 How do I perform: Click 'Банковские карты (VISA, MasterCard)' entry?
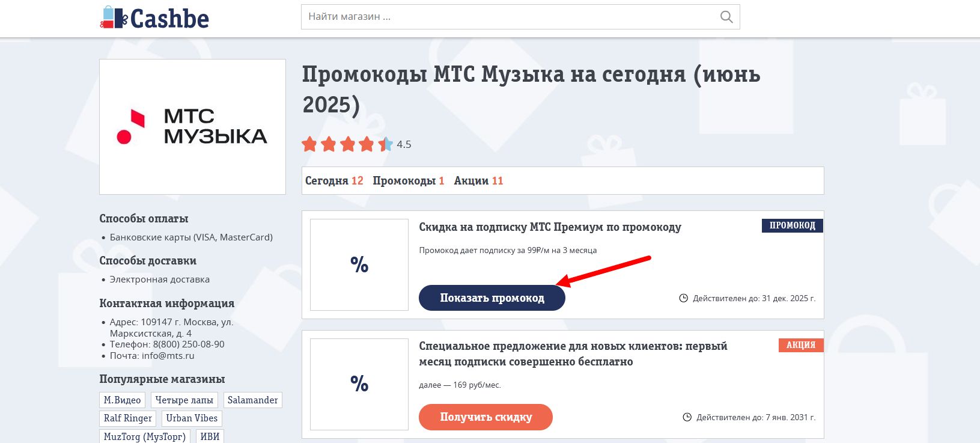(191, 237)
